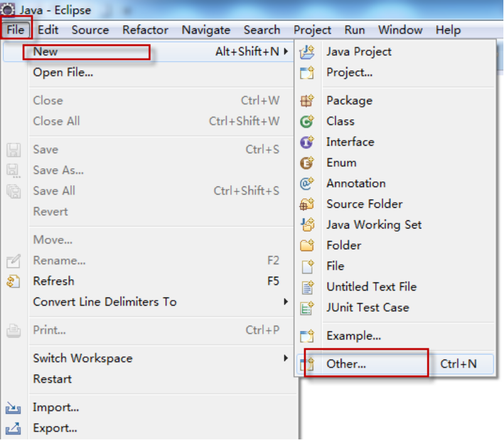This screenshot has width=504, height=440.
Task: Open the Search menu
Action: coord(262,30)
